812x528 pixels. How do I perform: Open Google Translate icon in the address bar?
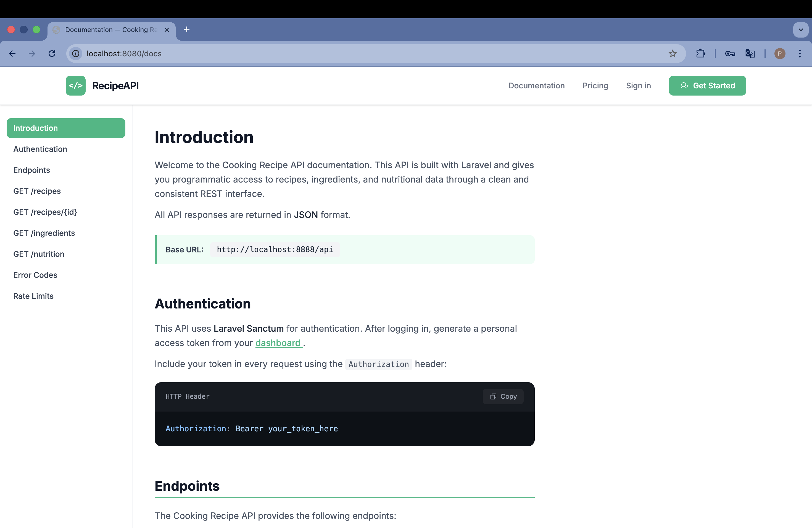coord(750,54)
